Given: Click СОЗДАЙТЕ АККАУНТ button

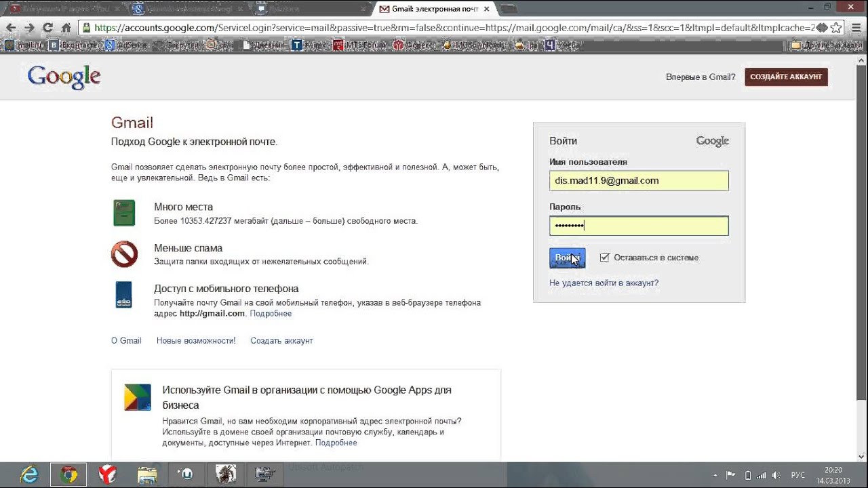Looking at the screenshot, I should coord(786,77).
